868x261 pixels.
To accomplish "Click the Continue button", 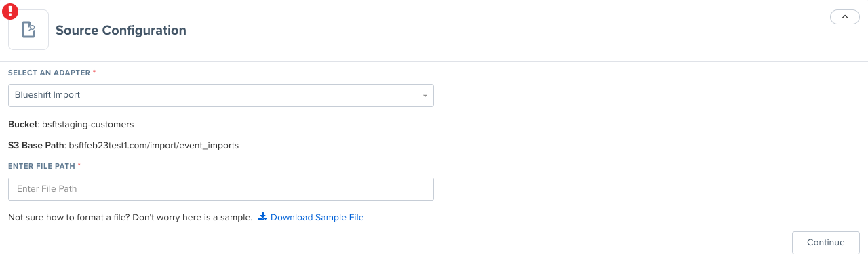I will [x=826, y=243].
